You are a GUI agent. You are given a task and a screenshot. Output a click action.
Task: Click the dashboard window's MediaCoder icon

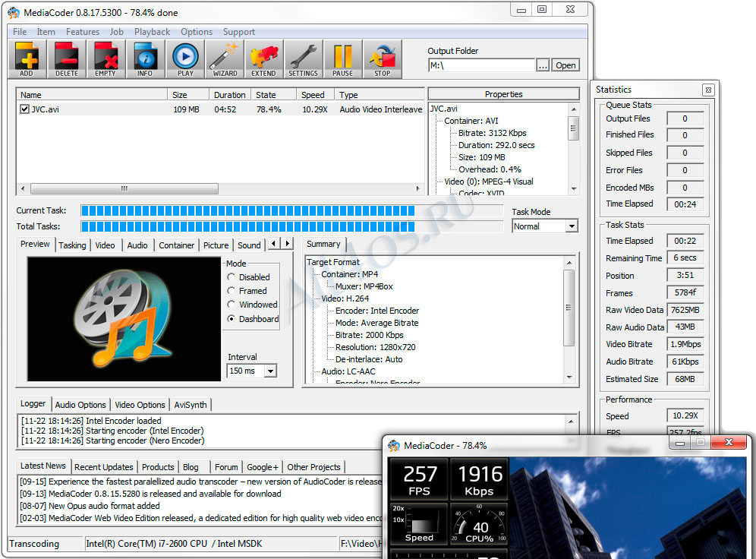(x=394, y=446)
